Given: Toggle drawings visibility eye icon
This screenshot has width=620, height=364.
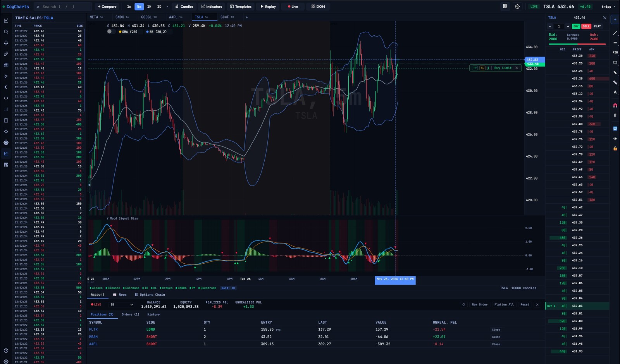Looking at the screenshot, I should tap(615, 139).
